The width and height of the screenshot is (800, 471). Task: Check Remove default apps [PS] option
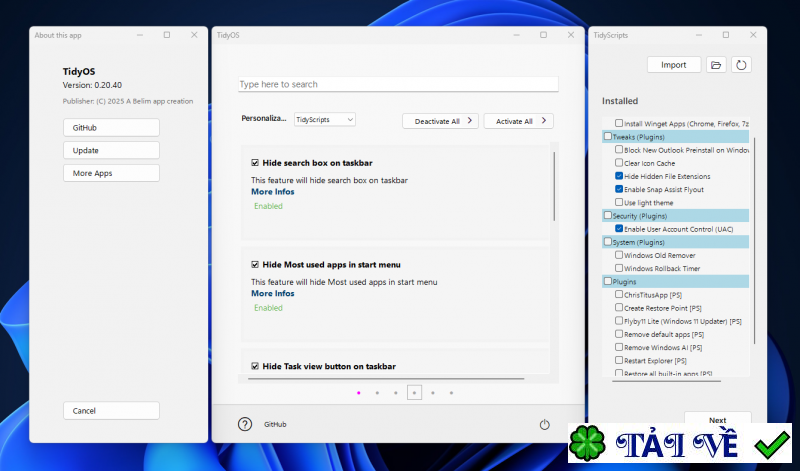(619, 334)
